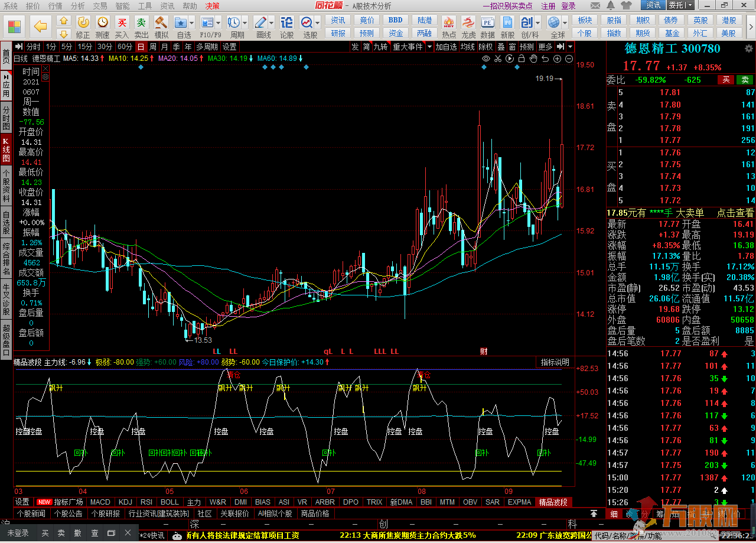This screenshot has height=543, width=756.
Task: Open the 数据 PE data icon
Action: coord(488,22)
